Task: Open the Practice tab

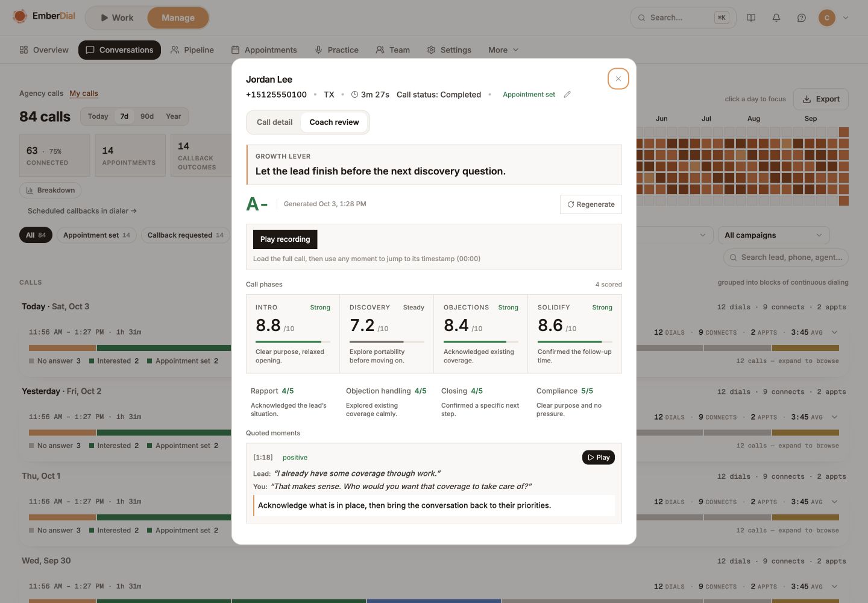Action: (x=336, y=50)
